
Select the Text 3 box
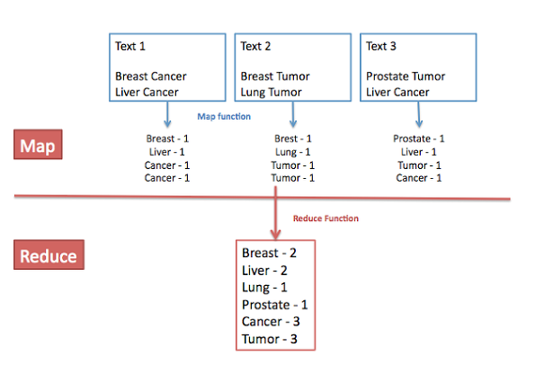coord(418,67)
